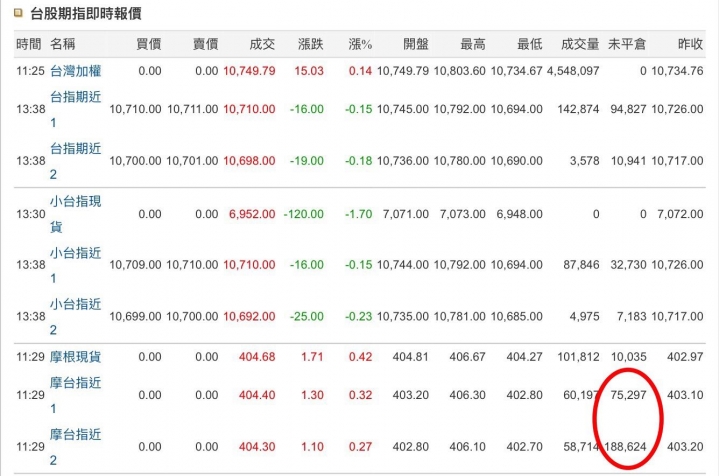This screenshot has height=476, width=720.
Task: Click the small icon beside 台股期指即時報價 title
Action: tap(18, 13)
